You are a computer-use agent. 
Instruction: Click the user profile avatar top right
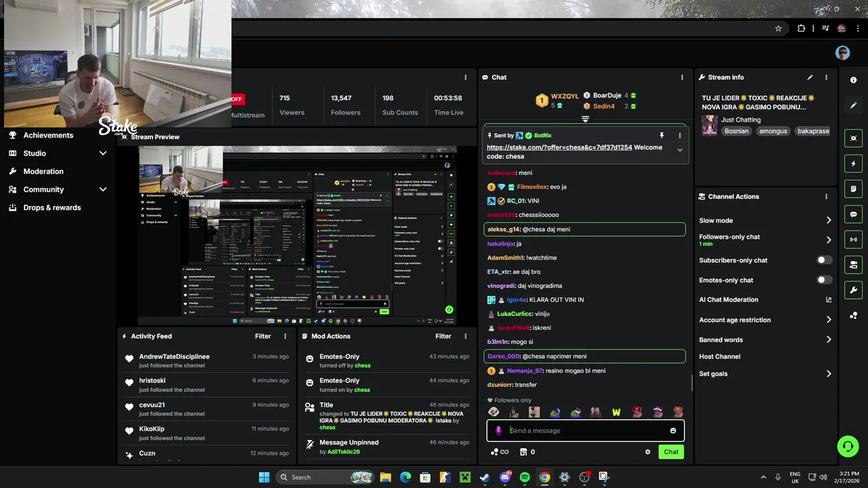(843, 53)
